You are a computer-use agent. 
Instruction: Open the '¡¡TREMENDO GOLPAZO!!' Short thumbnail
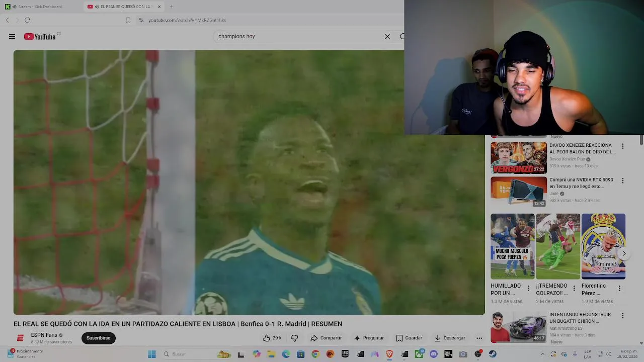[558, 246]
